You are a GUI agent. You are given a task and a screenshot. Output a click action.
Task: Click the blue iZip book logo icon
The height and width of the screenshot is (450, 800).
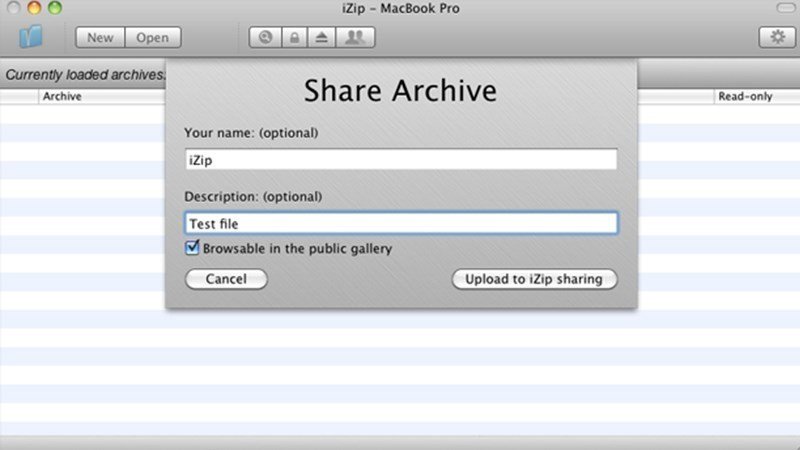[x=31, y=37]
